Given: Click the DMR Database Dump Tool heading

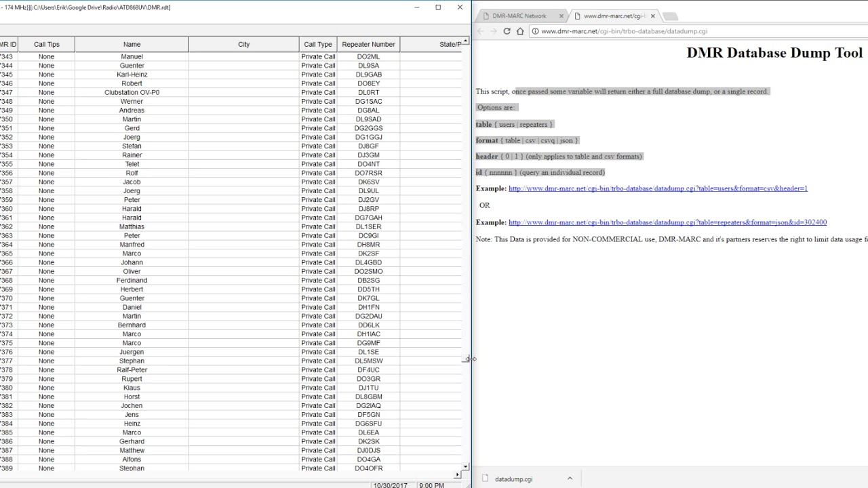Looking at the screenshot, I should pos(774,53).
